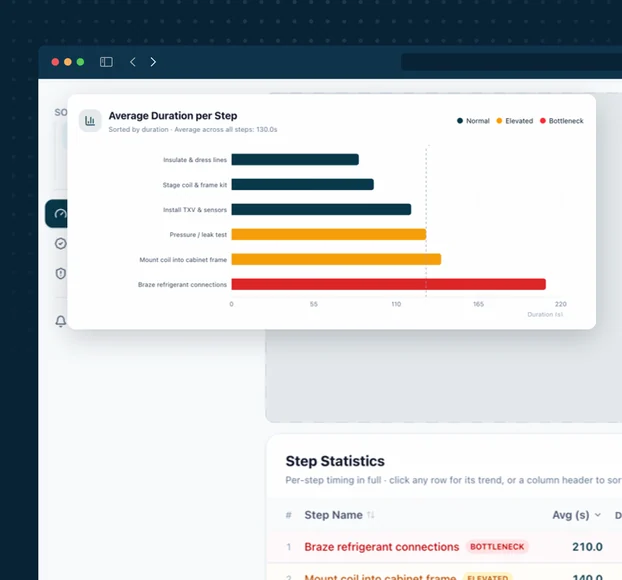Toggle the Bottleneck legend item
Viewport: 622px width, 580px height.
[x=561, y=121]
